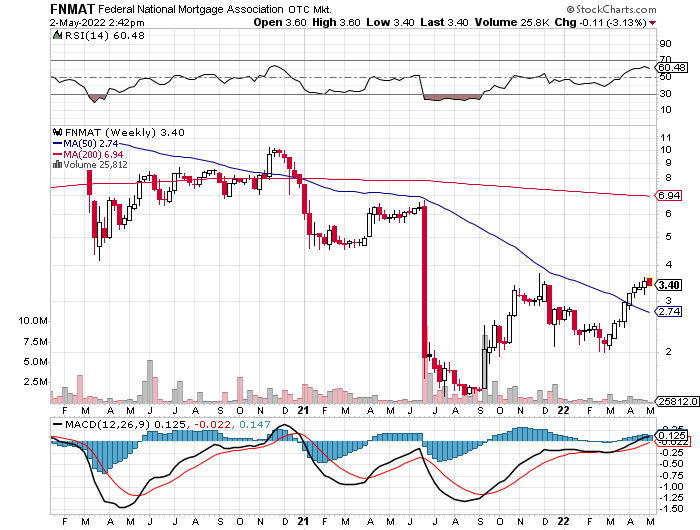Click the 7.5M volume axis label

coord(35,342)
